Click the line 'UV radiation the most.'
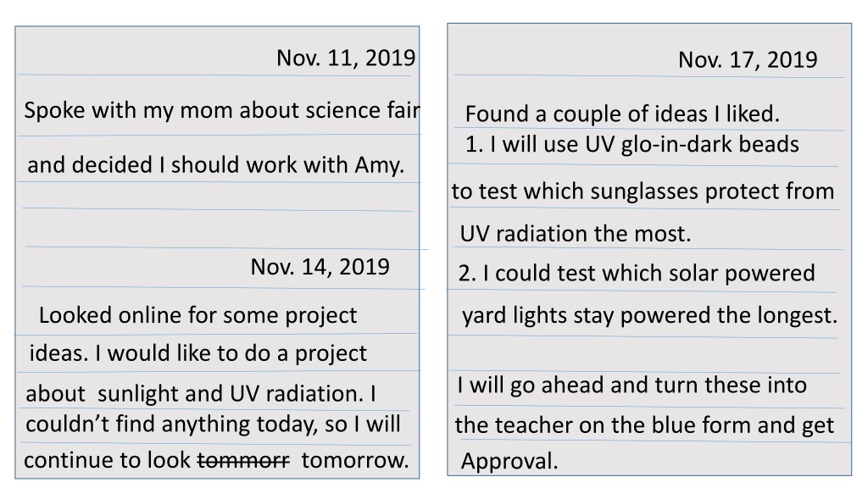Viewport: 868px width, 488px height. (576, 234)
